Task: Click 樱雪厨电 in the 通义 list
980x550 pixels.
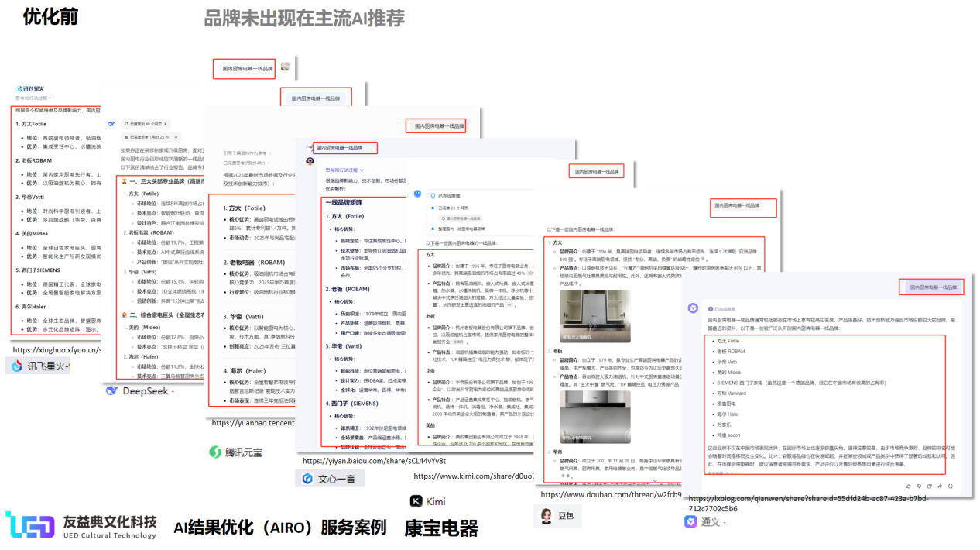Action: [x=727, y=404]
